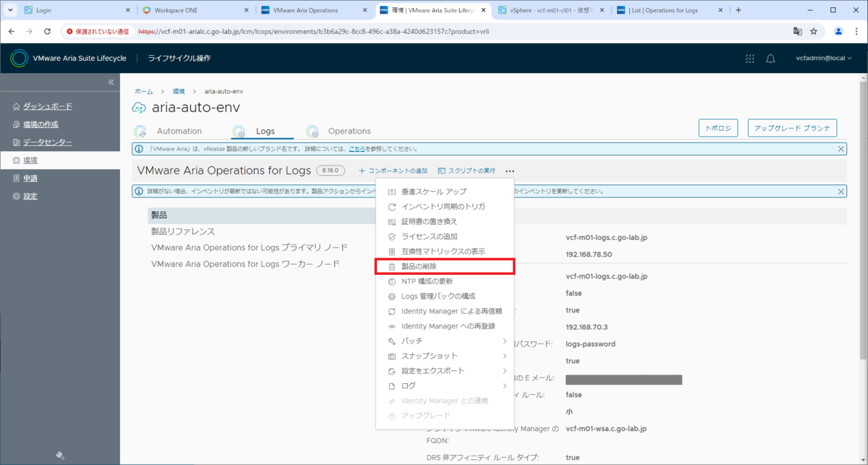Expand the 設定をエクスポート submenu
Image resolution: width=868 pixels, height=465 pixels.
tap(445, 370)
